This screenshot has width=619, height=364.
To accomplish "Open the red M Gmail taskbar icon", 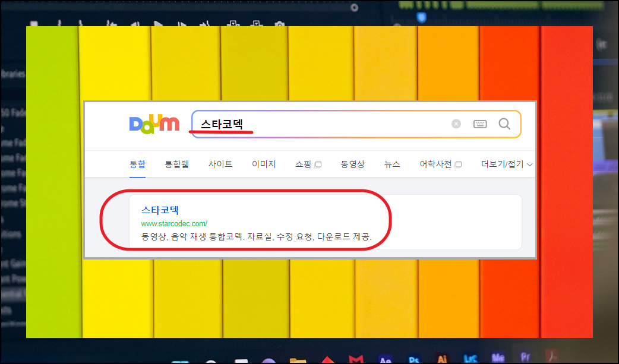I will [356, 359].
